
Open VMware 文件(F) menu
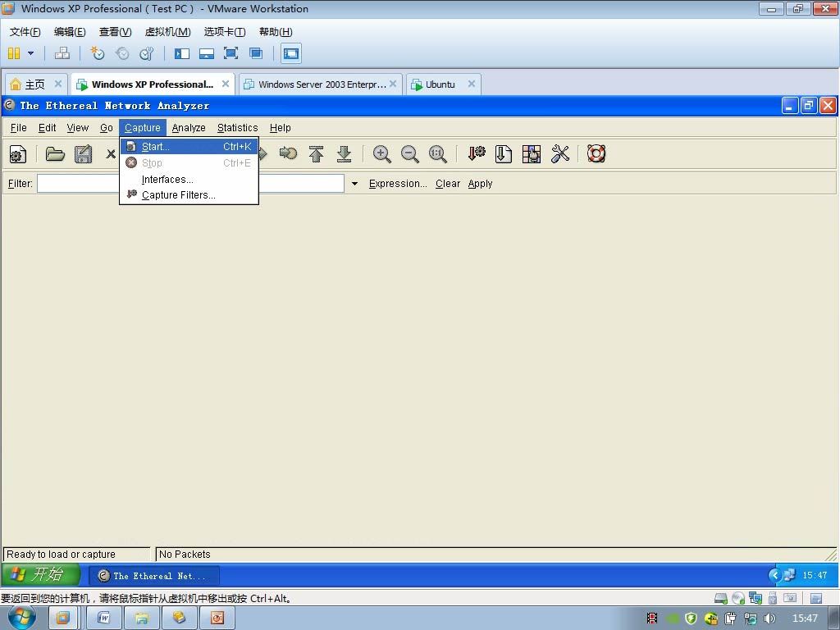click(x=25, y=32)
